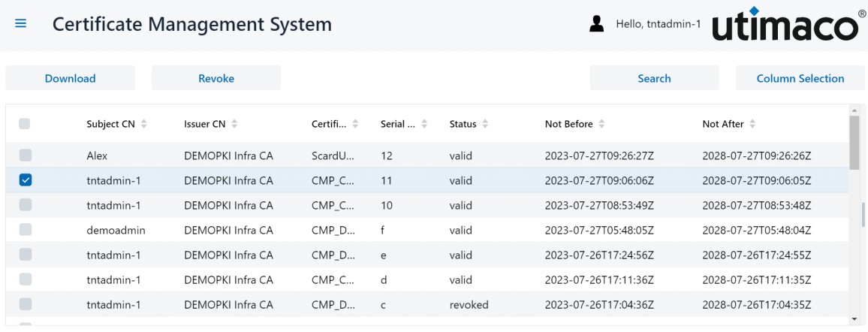Click the table vertical scrollbar thumb
Image resolution: width=868 pixels, height=332 pixels.
click(x=854, y=144)
